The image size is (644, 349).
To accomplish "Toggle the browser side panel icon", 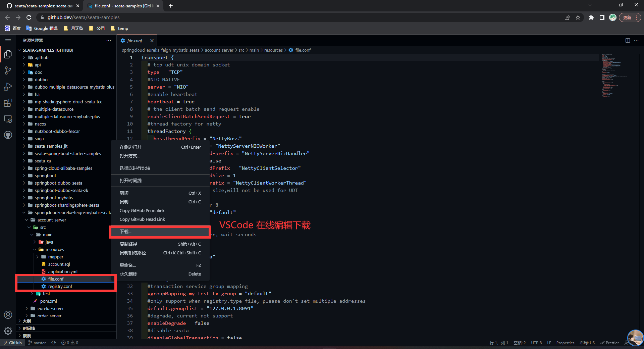I will (x=602, y=17).
